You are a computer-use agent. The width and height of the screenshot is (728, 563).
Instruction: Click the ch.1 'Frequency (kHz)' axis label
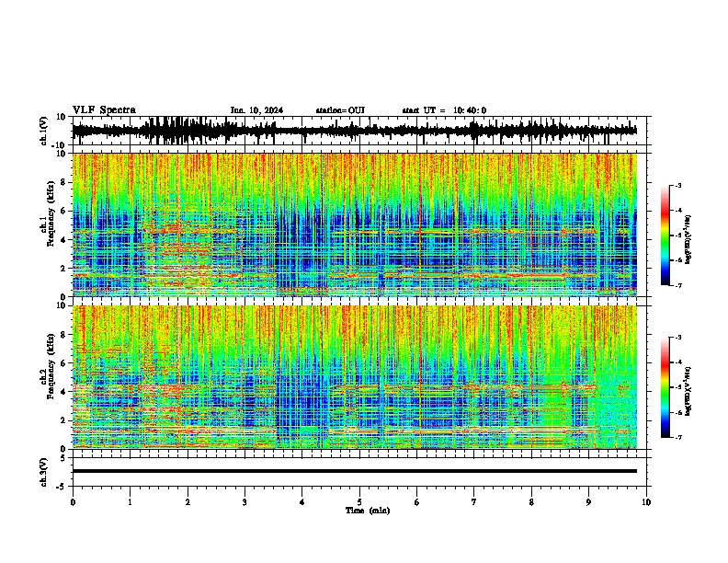coord(51,214)
